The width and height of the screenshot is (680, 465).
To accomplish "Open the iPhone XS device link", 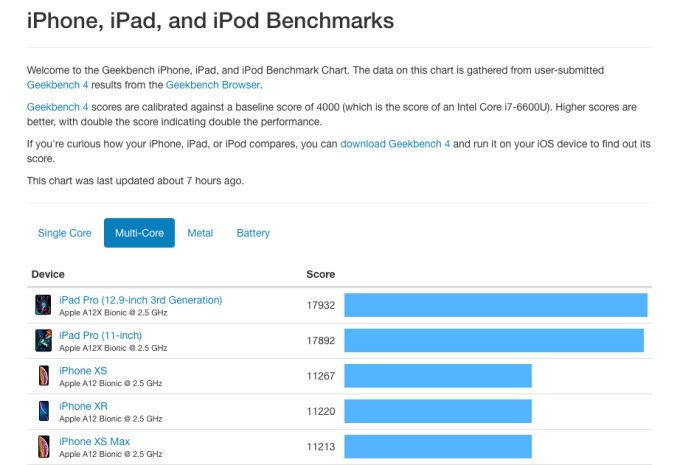I will tap(83, 371).
